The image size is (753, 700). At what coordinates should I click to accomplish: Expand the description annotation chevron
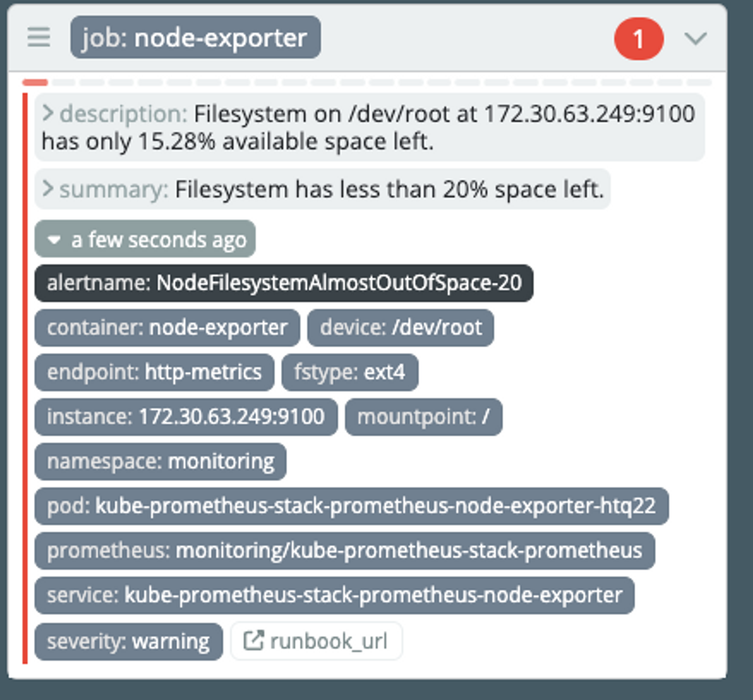click(48, 113)
